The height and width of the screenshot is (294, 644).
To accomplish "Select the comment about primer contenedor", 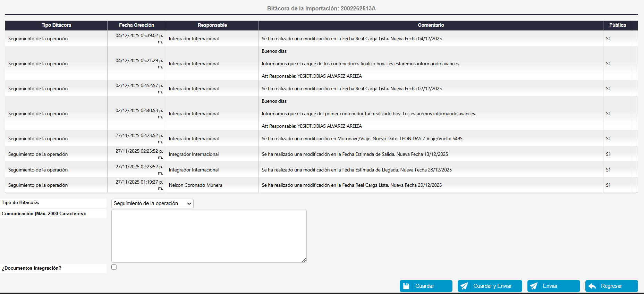I will pyautogui.click(x=368, y=114).
